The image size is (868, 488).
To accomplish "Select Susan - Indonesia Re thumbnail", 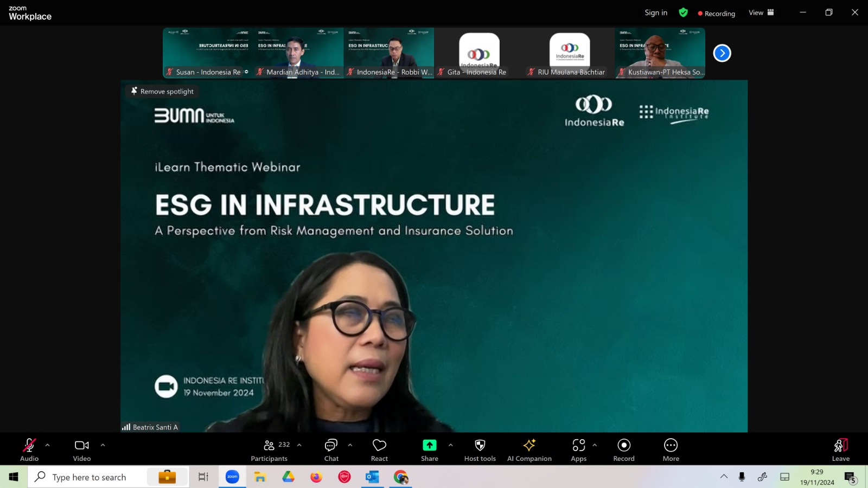I will click(x=208, y=53).
